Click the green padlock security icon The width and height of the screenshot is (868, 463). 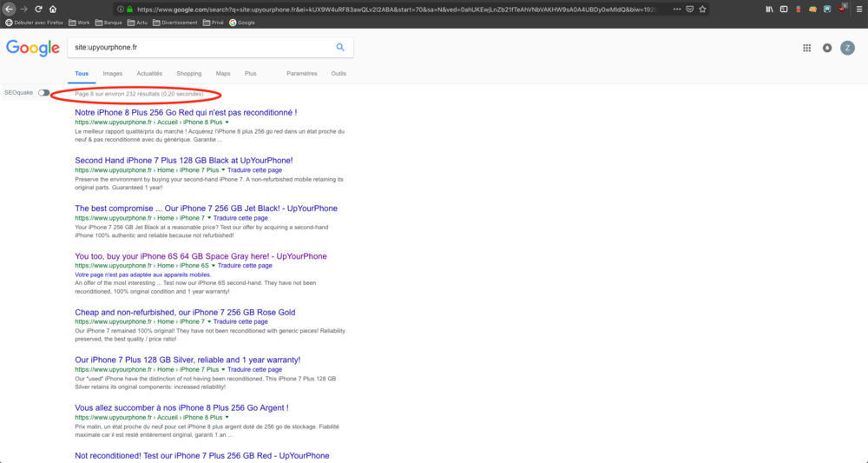pyautogui.click(x=129, y=10)
